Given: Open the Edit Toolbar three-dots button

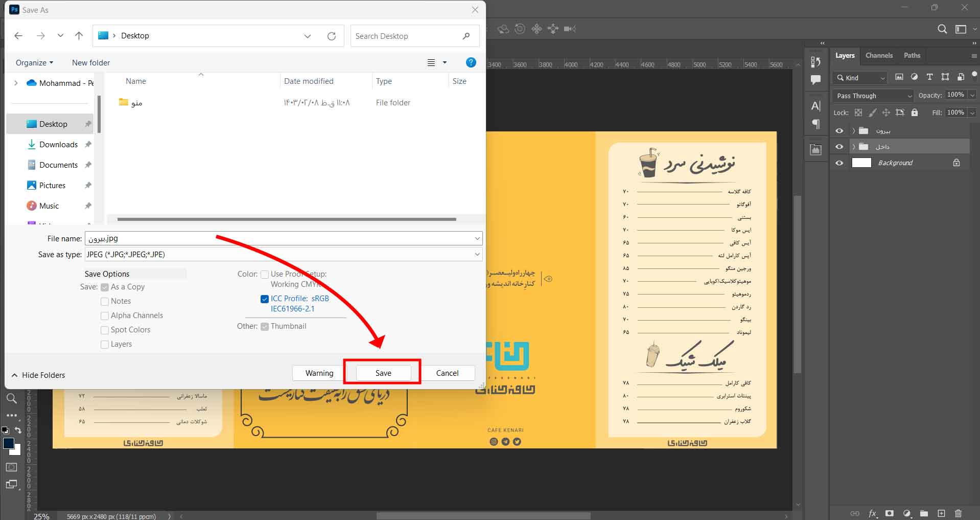Looking at the screenshot, I should point(12,416).
